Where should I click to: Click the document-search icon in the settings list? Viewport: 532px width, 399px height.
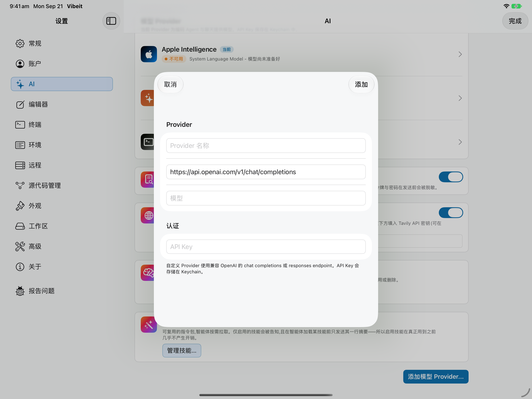(x=147, y=179)
